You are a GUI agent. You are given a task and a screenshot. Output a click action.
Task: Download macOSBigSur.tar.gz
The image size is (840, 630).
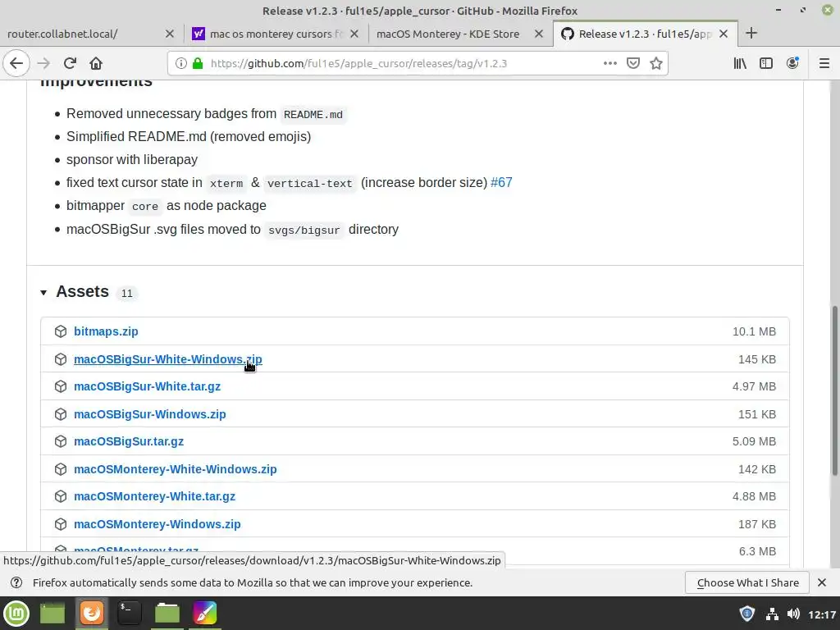click(x=129, y=442)
